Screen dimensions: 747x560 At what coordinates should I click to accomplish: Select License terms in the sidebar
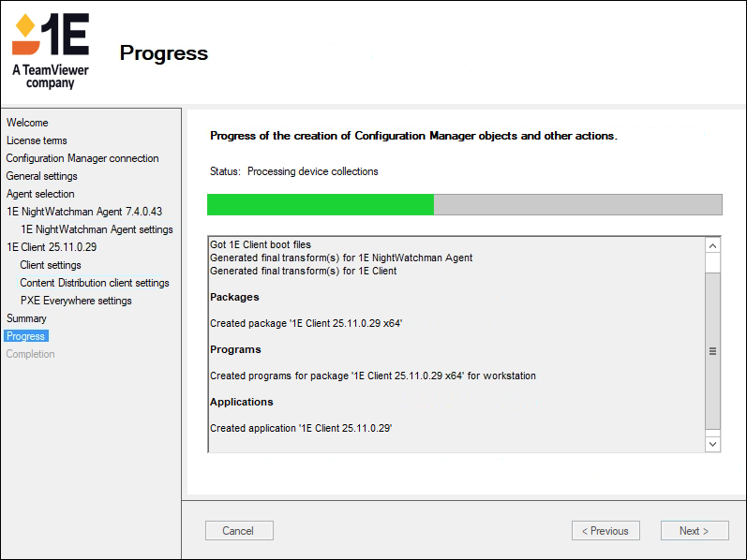(37, 140)
